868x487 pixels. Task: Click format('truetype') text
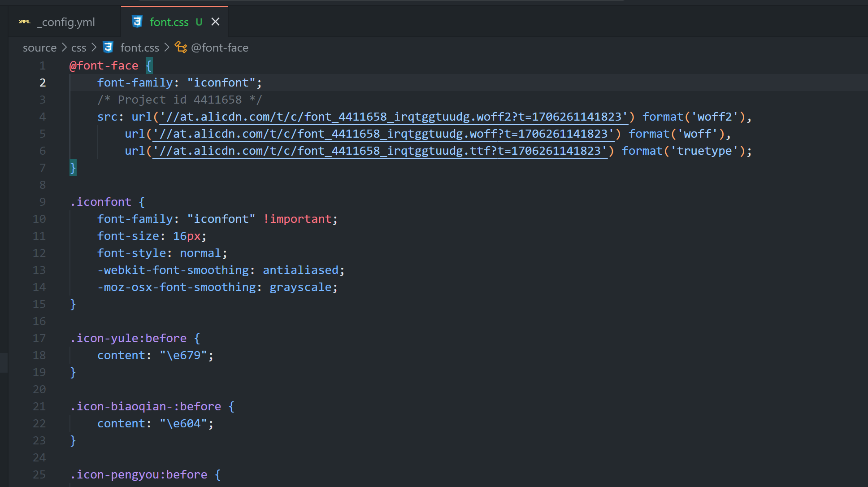tap(684, 151)
